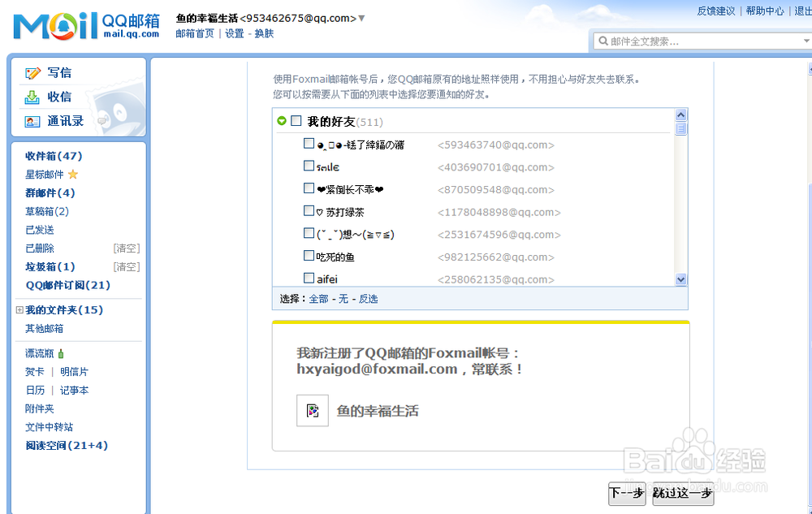Open 反馈建议 feedback link
812x514 pixels.
pos(715,11)
